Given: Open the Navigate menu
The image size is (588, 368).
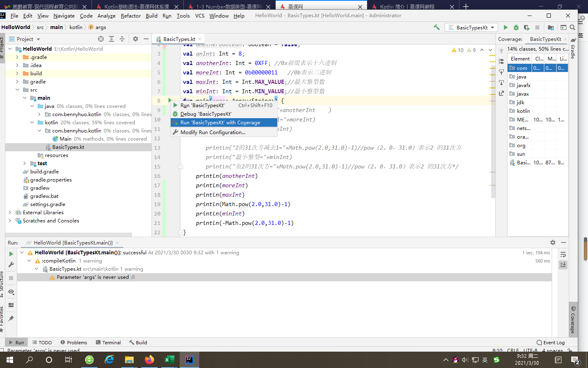Looking at the screenshot, I should click(x=64, y=16).
